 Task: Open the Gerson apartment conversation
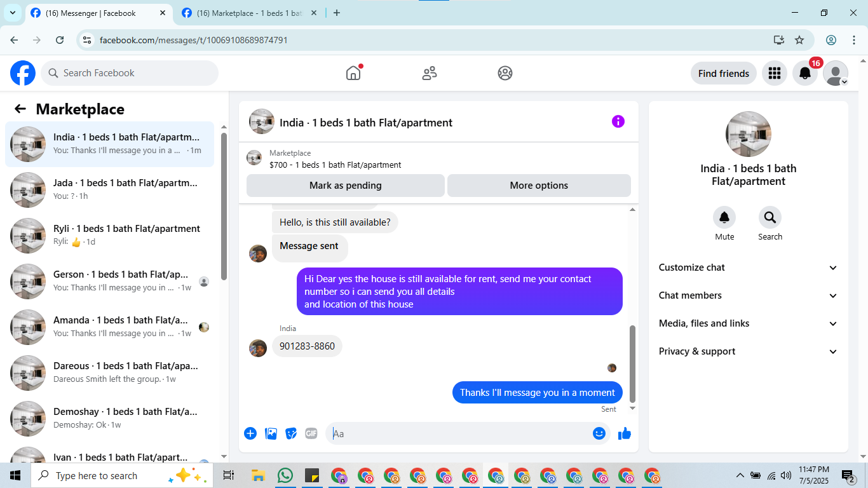109,281
